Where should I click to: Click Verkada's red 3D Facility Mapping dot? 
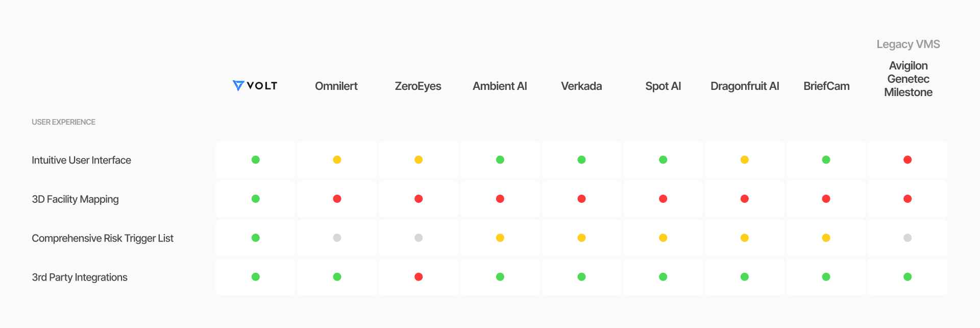pyautogui.click(x=581, y=199)
